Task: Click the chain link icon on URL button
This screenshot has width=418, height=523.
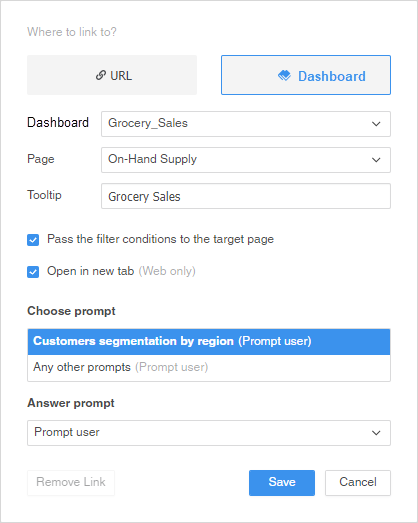Action: coord(101,75)
